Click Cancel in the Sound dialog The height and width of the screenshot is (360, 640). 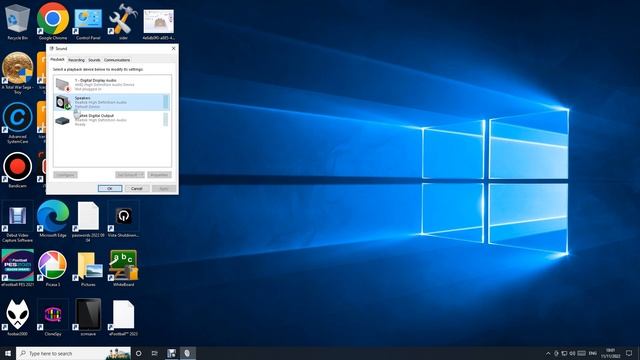pos(137,189)
